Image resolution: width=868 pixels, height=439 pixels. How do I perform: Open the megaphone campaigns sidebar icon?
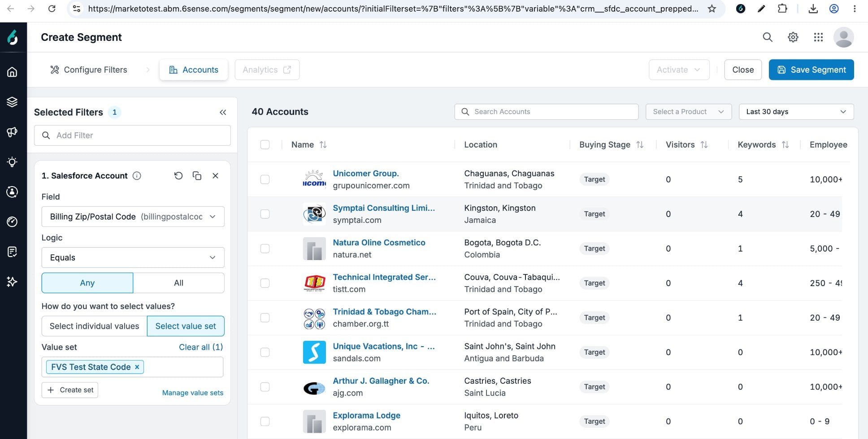click(x=13, y=132)
